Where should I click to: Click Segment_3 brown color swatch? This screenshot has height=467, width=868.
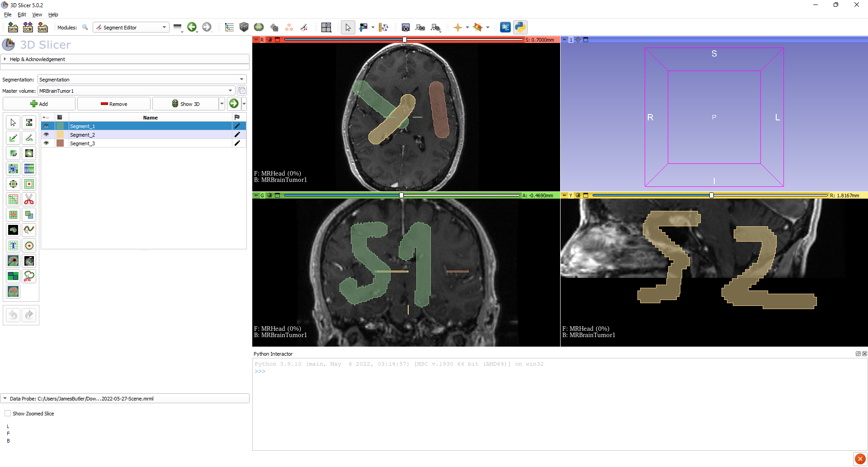pos(60,143)
